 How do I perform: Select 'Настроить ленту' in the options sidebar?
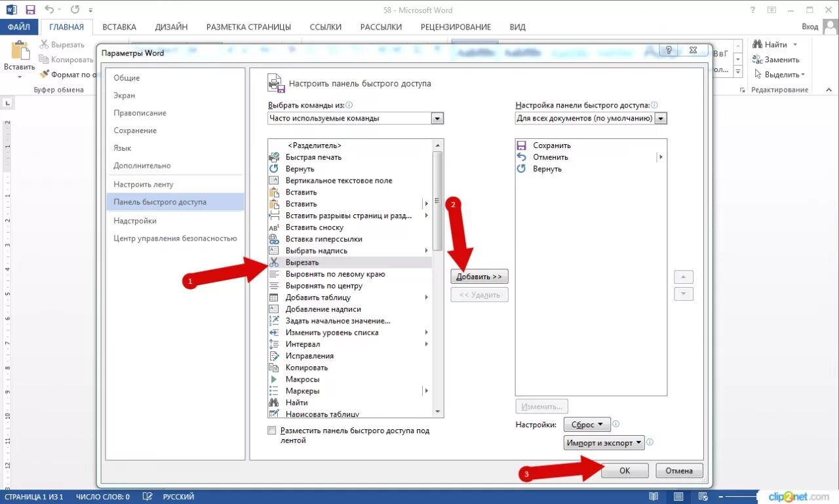pos(175,185)
